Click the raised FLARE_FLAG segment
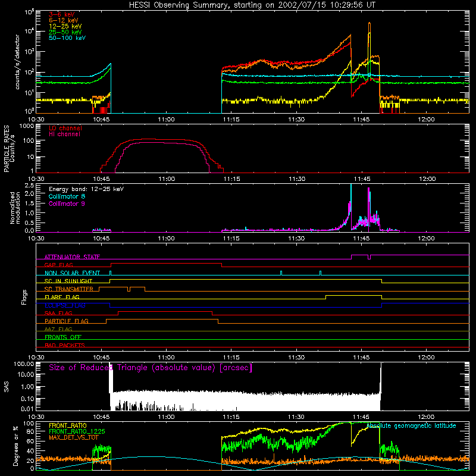 (353, 295)
